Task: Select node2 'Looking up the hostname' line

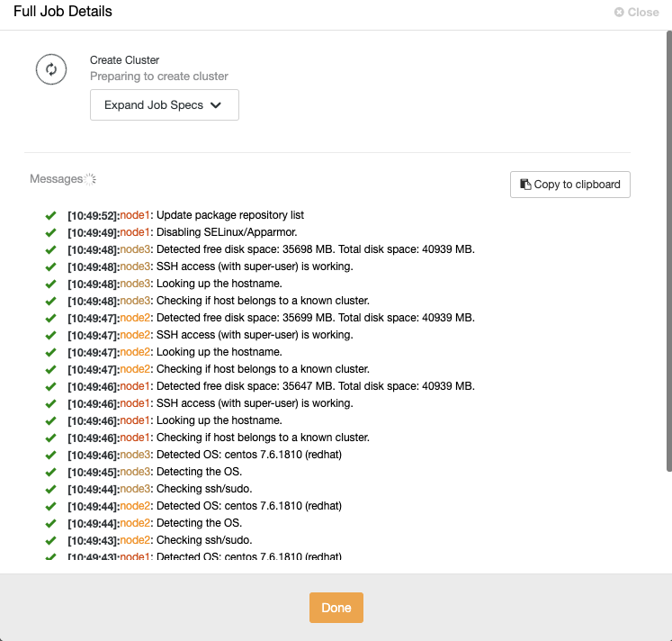Action: pyautogui.click(x=175, y=352)
